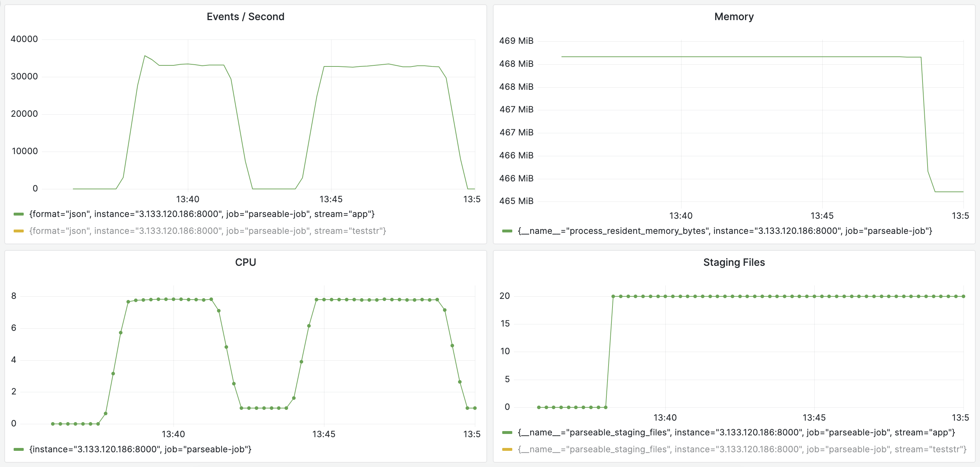
Task: Click green swatch in Memory legend
Action: coord(507,231)
